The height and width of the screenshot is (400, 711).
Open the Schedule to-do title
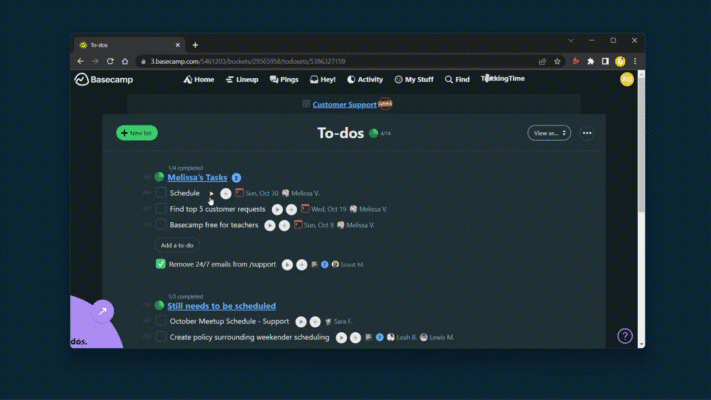point(185,193)
